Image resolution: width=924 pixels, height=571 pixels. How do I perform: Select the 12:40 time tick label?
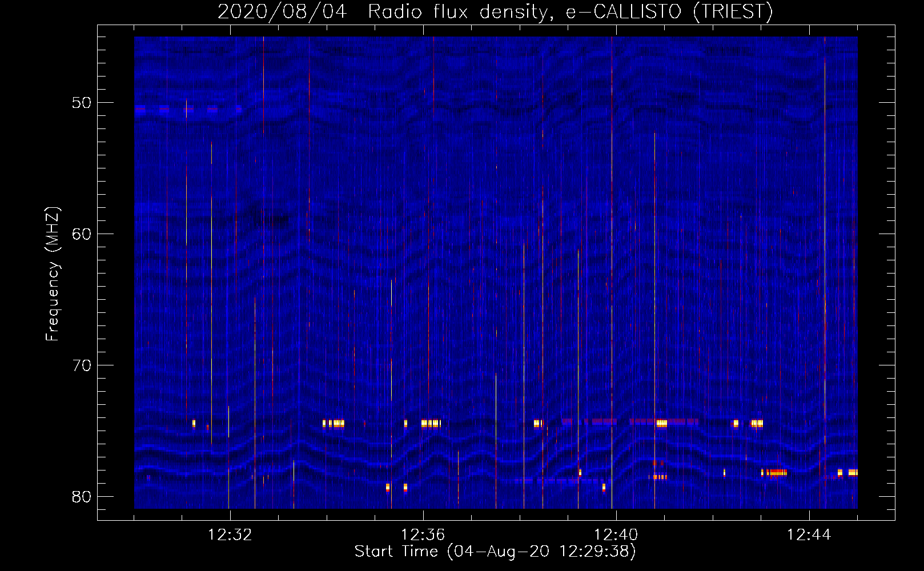click(x=616, y=535)
